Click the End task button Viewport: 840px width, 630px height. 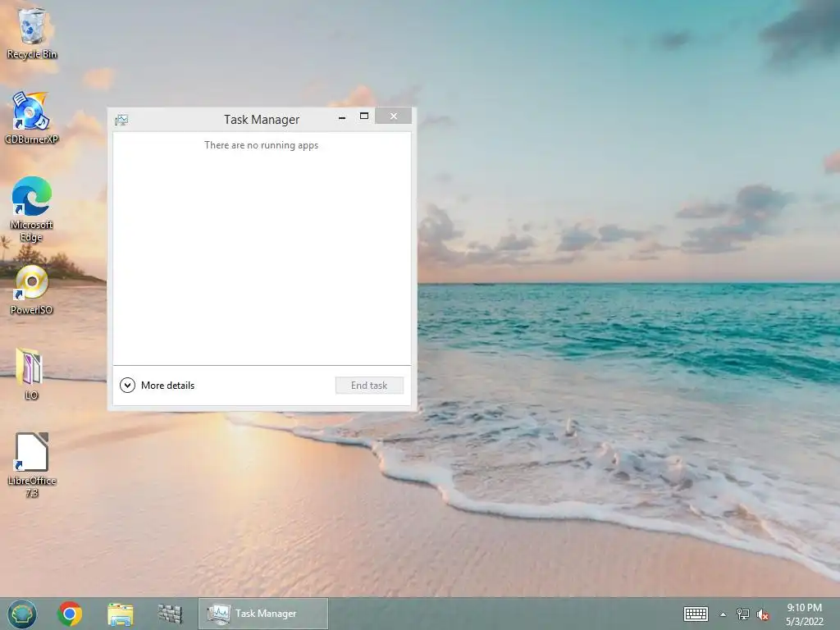[x=369, y=386]
